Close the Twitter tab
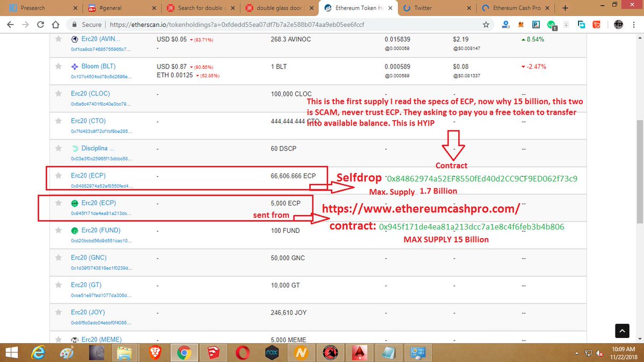Viewport: 644px width, 362px height. (x=470, y=8)
